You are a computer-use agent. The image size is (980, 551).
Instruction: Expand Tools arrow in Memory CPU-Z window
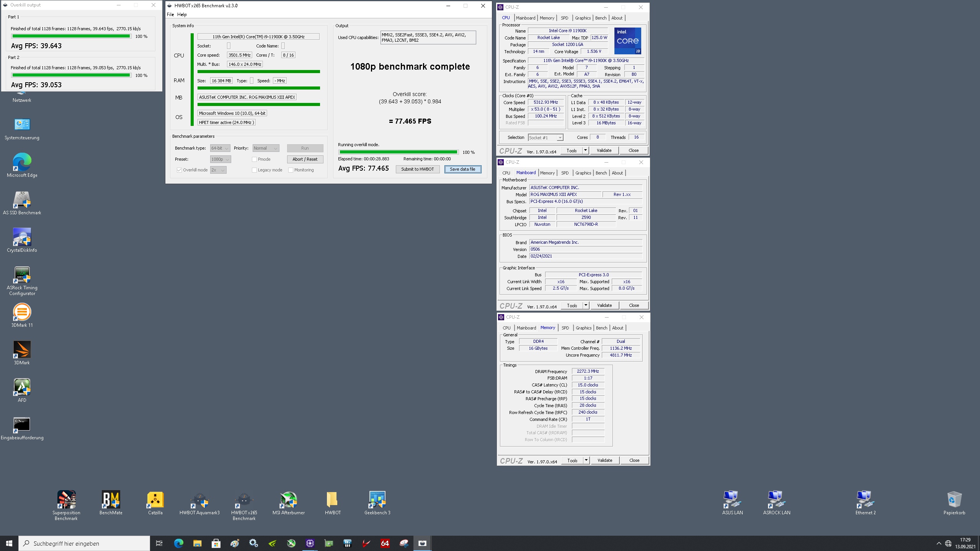coord(586,460)
